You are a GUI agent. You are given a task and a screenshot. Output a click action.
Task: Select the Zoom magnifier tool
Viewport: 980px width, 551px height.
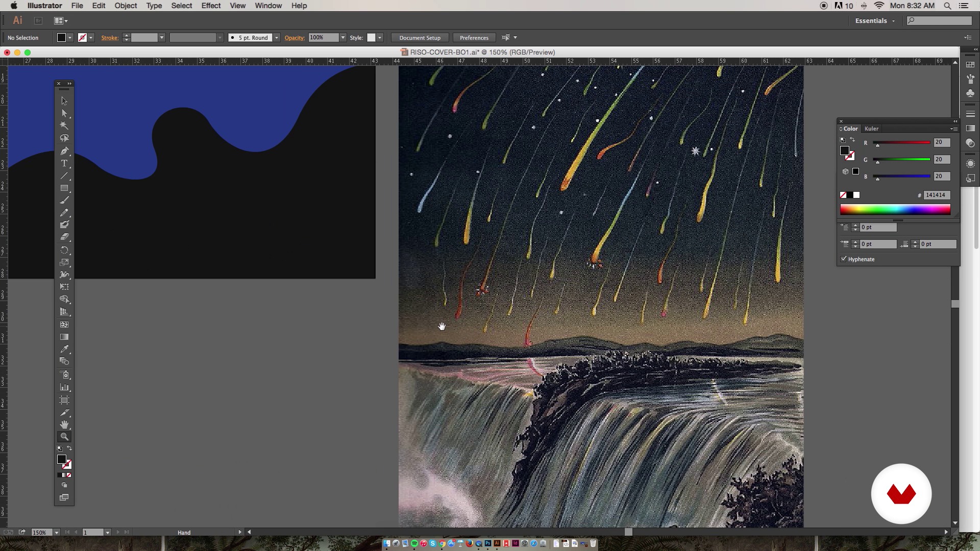(x=64, y=437)
